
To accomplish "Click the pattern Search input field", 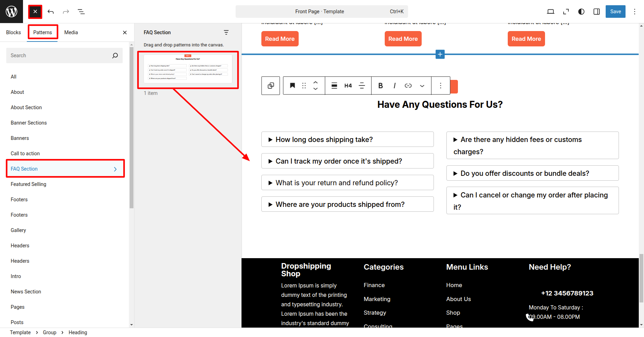I will (59, 55).
